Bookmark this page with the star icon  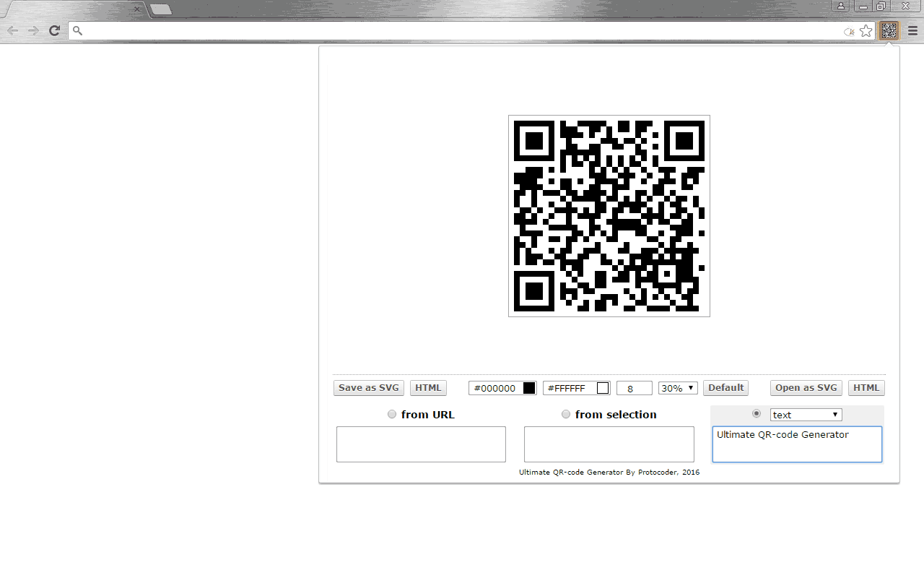866,31
